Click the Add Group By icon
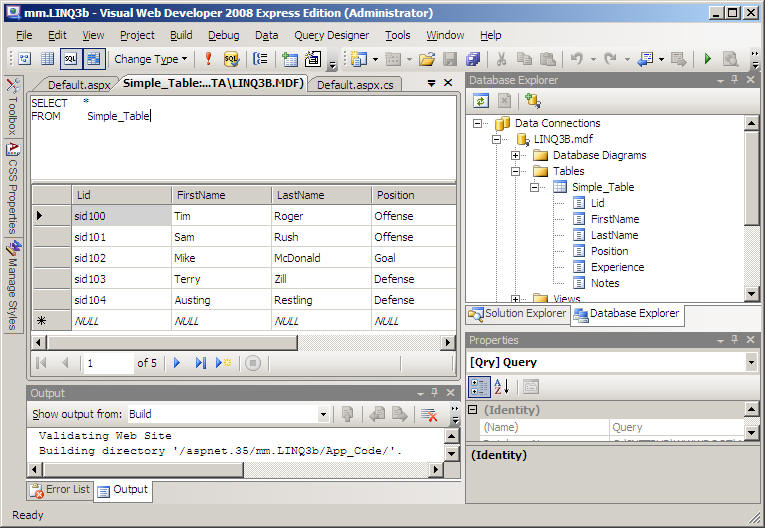The height and width of the screenshot is (528, 765). 260,59
